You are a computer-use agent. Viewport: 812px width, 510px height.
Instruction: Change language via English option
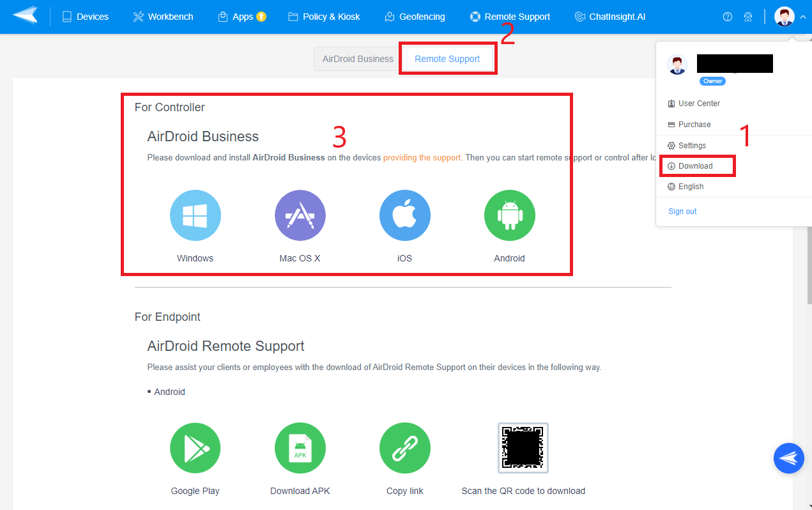pos(686,187)
